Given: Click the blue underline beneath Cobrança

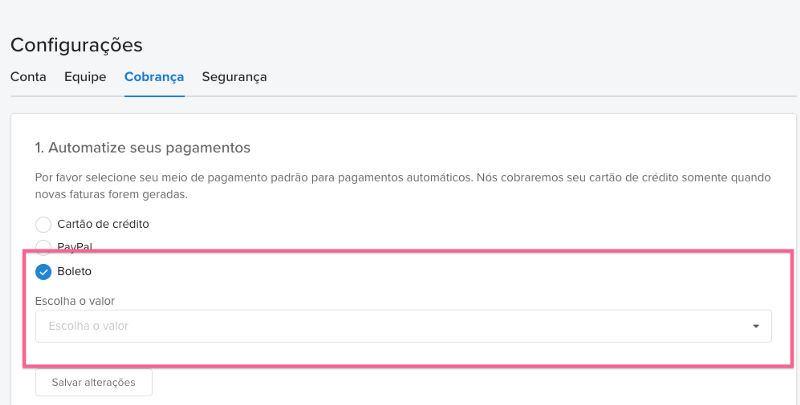Looking at the screenshot, I should coord(154,95).
